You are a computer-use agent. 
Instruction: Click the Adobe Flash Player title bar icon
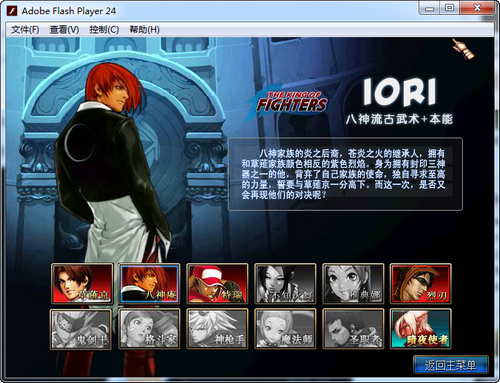click(12, 11)
